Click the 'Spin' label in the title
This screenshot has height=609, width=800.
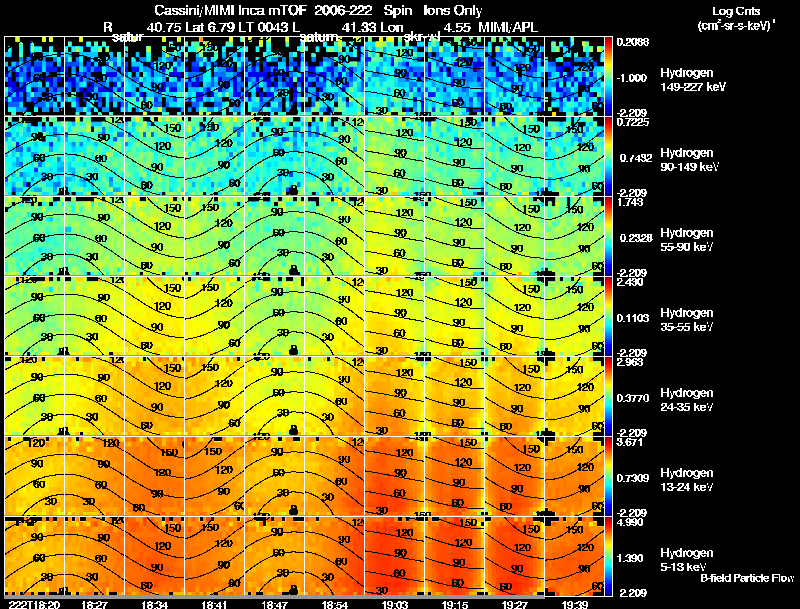coord(398,11)
